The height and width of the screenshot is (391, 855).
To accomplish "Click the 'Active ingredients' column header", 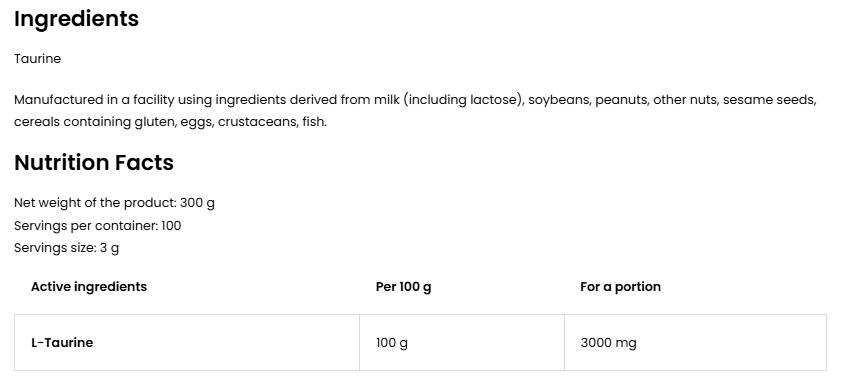I will pyautogui.click(x=89, y=287).
